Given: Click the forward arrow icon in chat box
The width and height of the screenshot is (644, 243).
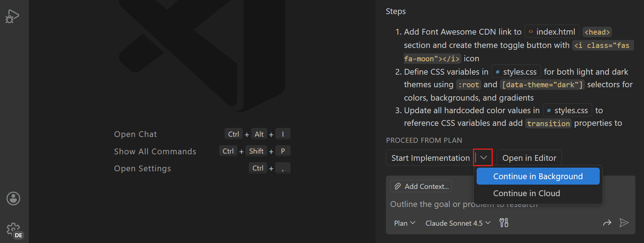Looking at the screenshot, I should [607, 223].
